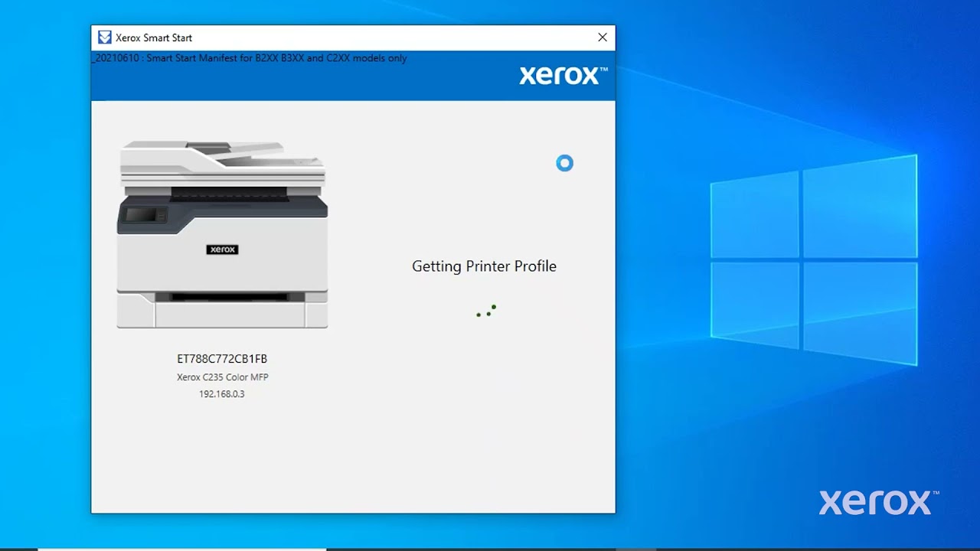
Task: Click the Xerox Smart Start window title
Action: (x=154, y=37)
